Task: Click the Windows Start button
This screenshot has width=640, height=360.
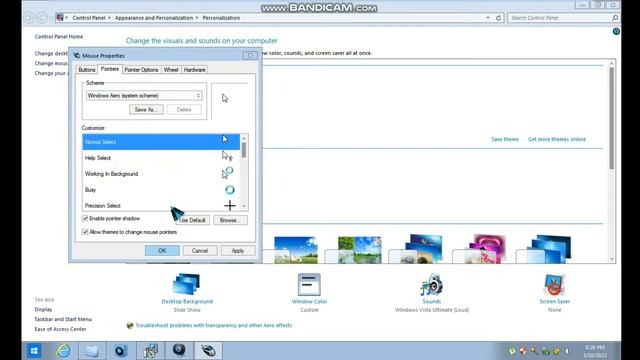Action: pos(34,351)
